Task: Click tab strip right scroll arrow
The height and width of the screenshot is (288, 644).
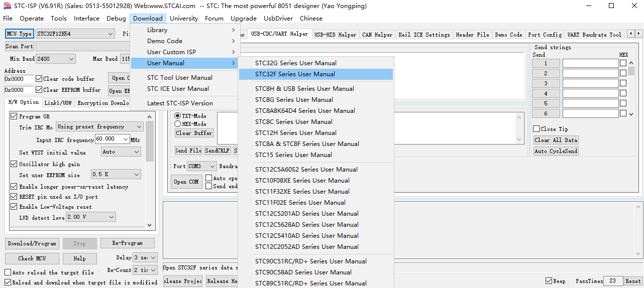Action: [638, 34]
